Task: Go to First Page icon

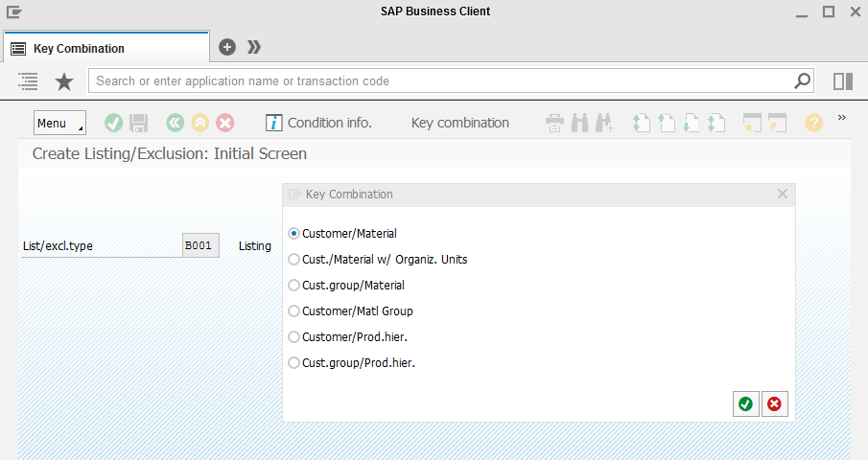Action: pos(641,123)
